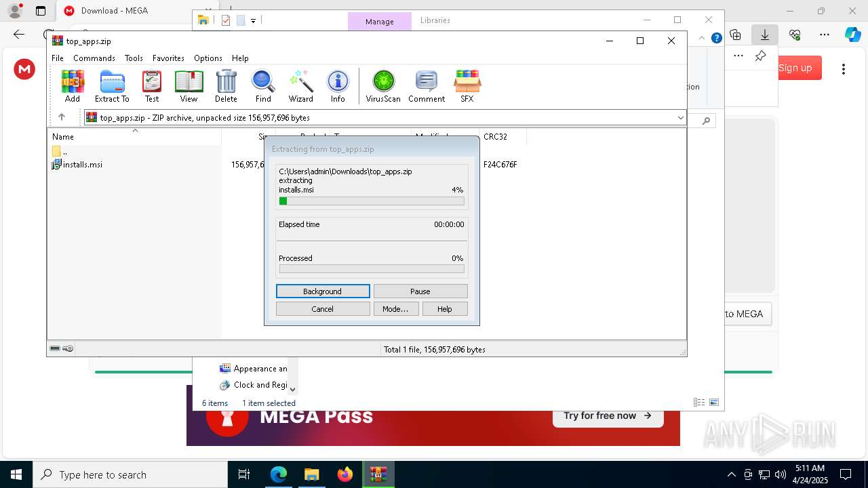Click the Extract To toolbar icon

click(x=112, y=86)
